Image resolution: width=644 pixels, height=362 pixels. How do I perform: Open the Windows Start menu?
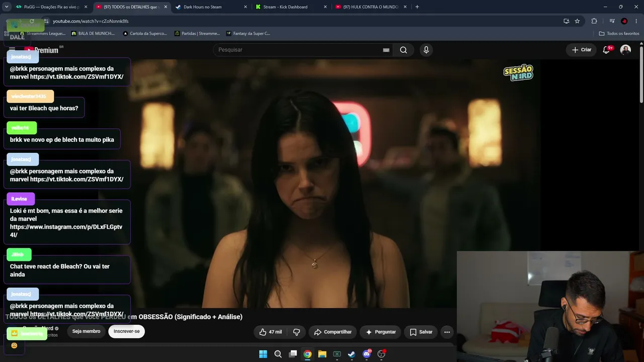(x=263, y=354)
